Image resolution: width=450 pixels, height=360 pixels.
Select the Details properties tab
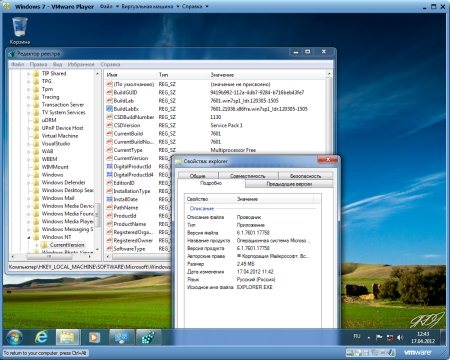211,183
